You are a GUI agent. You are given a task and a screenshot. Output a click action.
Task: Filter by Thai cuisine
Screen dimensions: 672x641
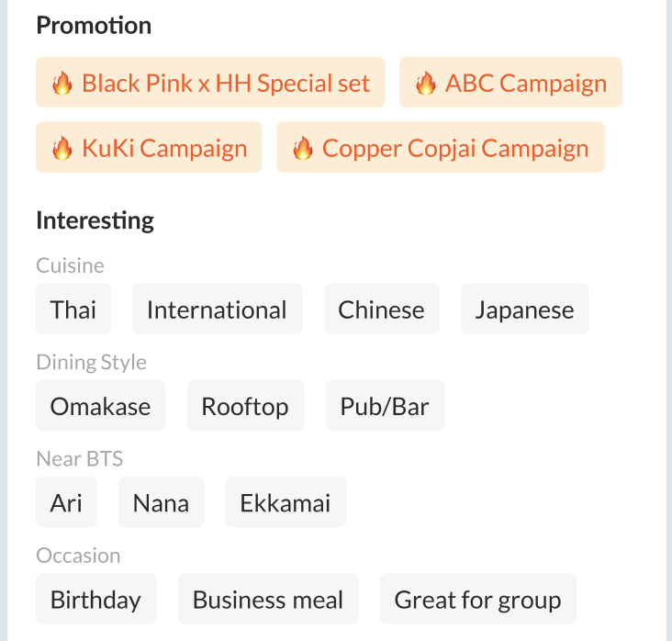coord(73,309)
